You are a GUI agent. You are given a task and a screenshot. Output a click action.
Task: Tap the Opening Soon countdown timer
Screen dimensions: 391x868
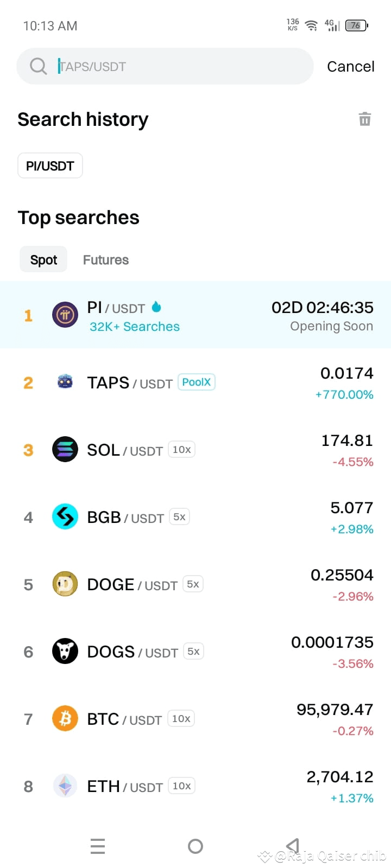[x=322, y=307]
